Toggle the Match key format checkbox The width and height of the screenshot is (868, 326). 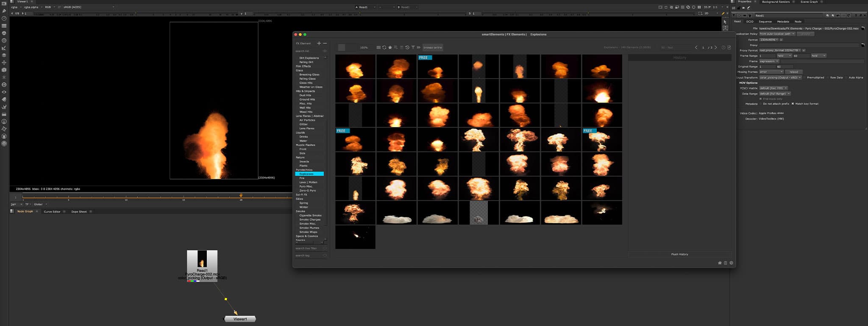point(793,104)
